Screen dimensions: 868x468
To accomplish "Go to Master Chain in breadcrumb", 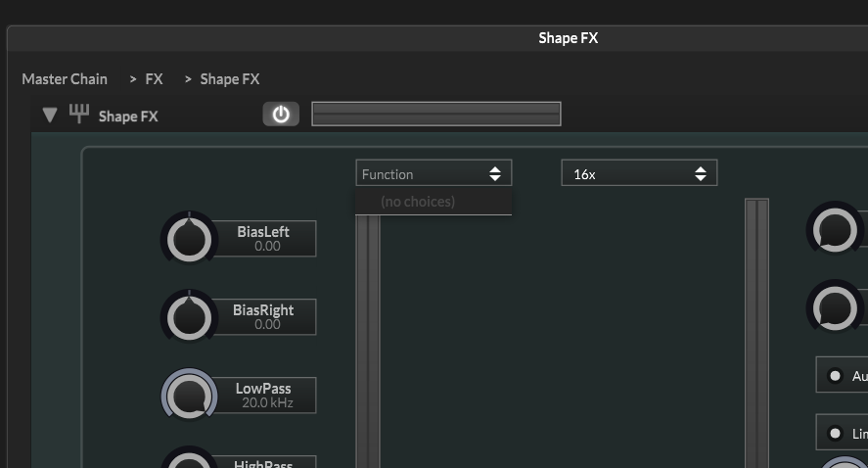I will (x=65, y=79).
